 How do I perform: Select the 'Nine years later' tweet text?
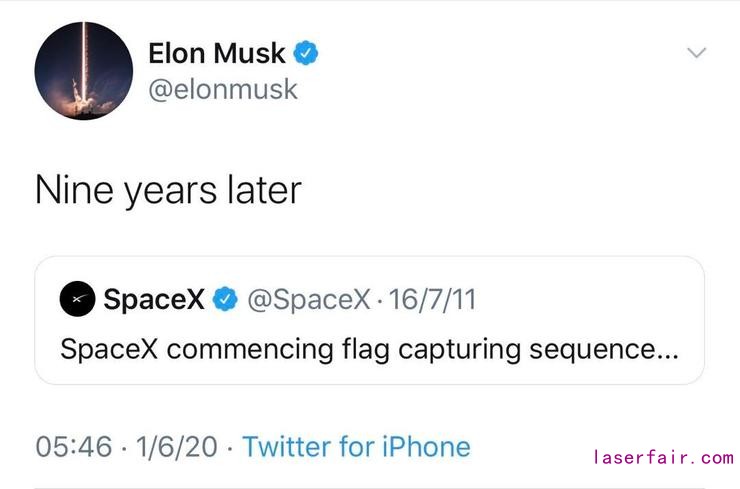point(168,190)
